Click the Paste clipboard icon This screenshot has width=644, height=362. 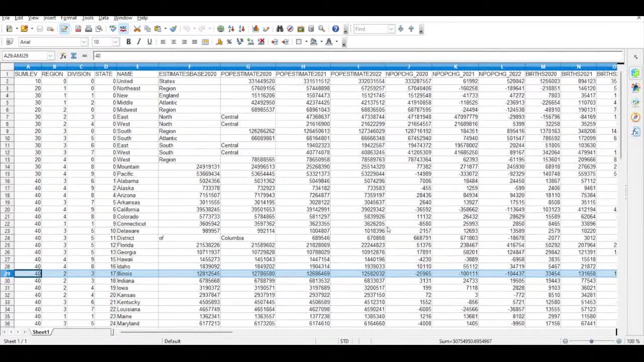(x=158, y=29)
